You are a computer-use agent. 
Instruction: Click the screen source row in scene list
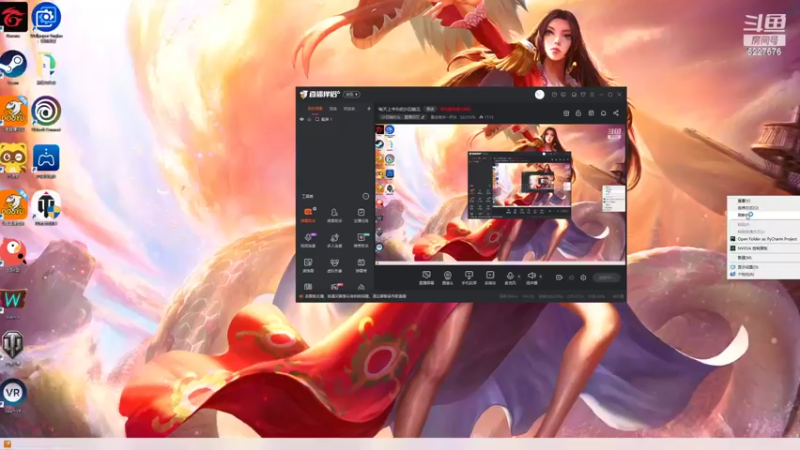pos(335,119)
